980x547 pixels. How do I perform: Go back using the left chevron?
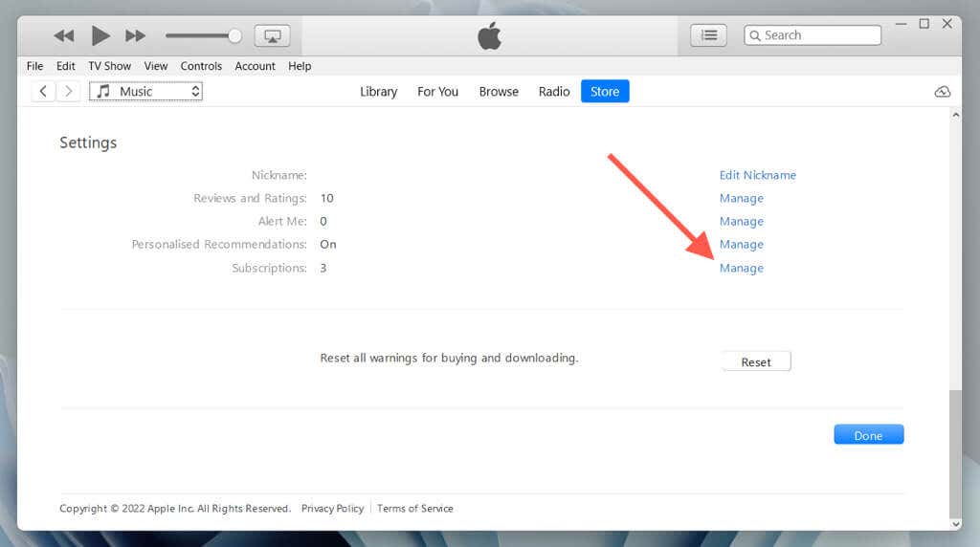click(44, 92)
